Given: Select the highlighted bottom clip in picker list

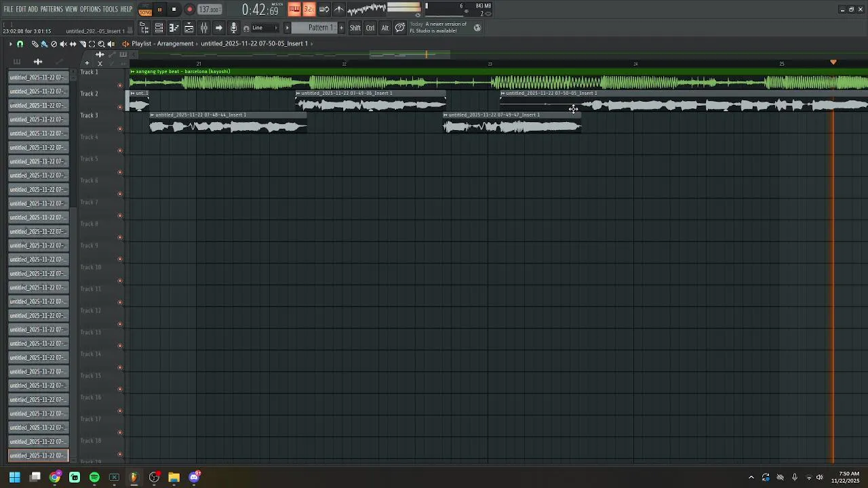Looking at the screenshot, I should click(x=38, y=455).
